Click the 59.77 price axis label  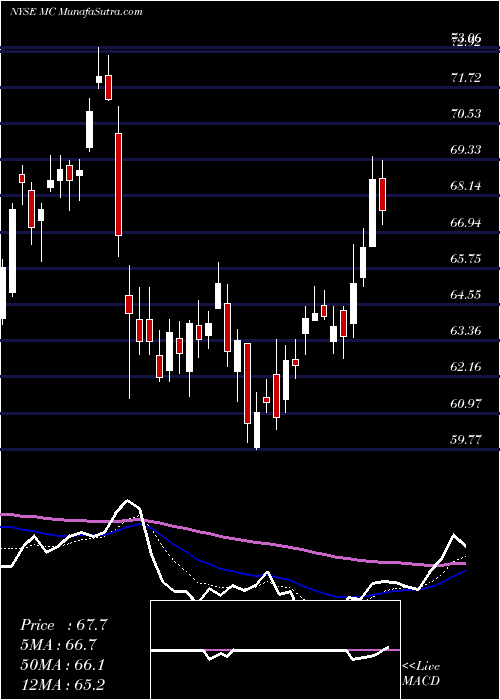coord(466,440)
